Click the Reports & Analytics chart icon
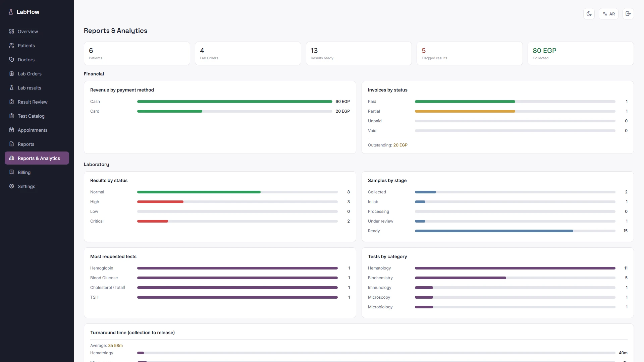Image resolution: width=644 pixels, height=362 pixels. tap(11, 158)
